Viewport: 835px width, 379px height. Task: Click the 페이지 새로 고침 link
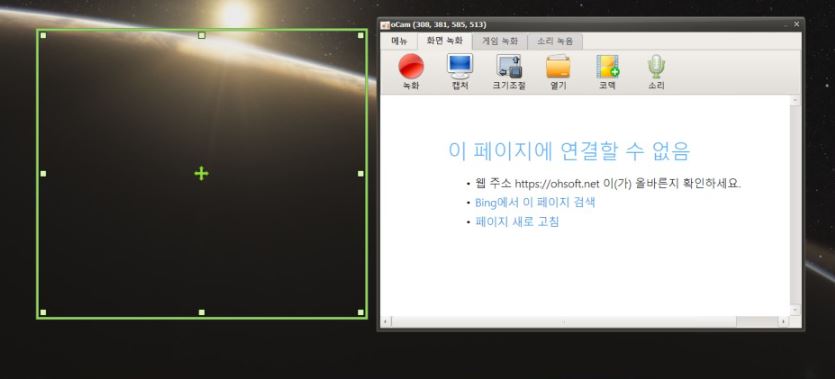[517, 221]
